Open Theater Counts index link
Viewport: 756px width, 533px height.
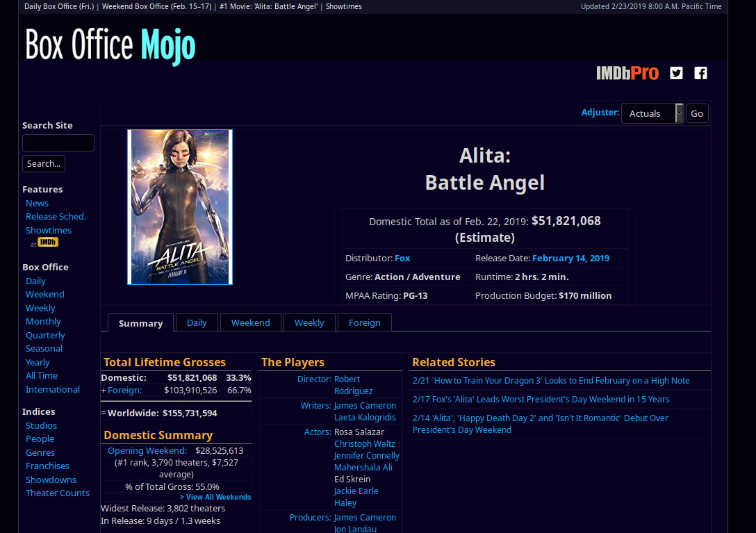(x=58, y=493)
